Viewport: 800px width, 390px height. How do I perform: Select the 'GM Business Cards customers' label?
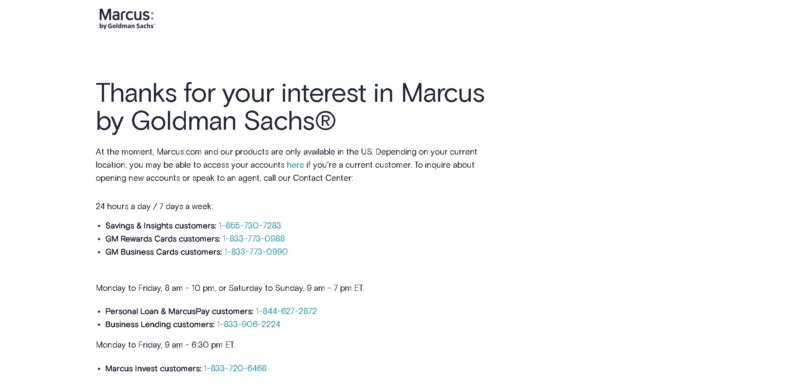point(164,252)
